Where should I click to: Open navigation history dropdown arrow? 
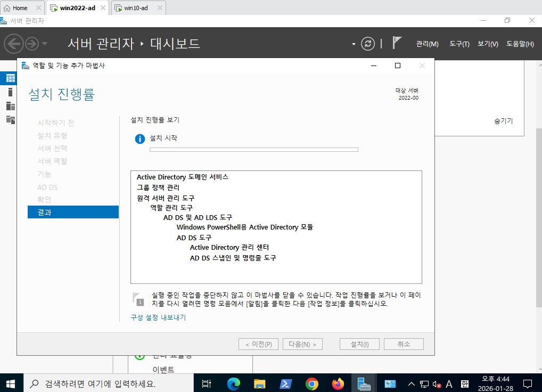coord(45,44)
